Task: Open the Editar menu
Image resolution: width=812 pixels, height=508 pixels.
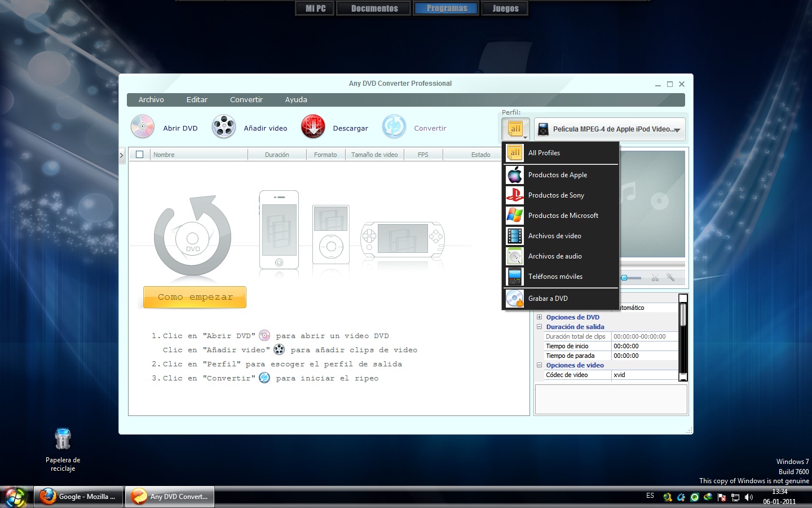Action: tap(197, 100)
